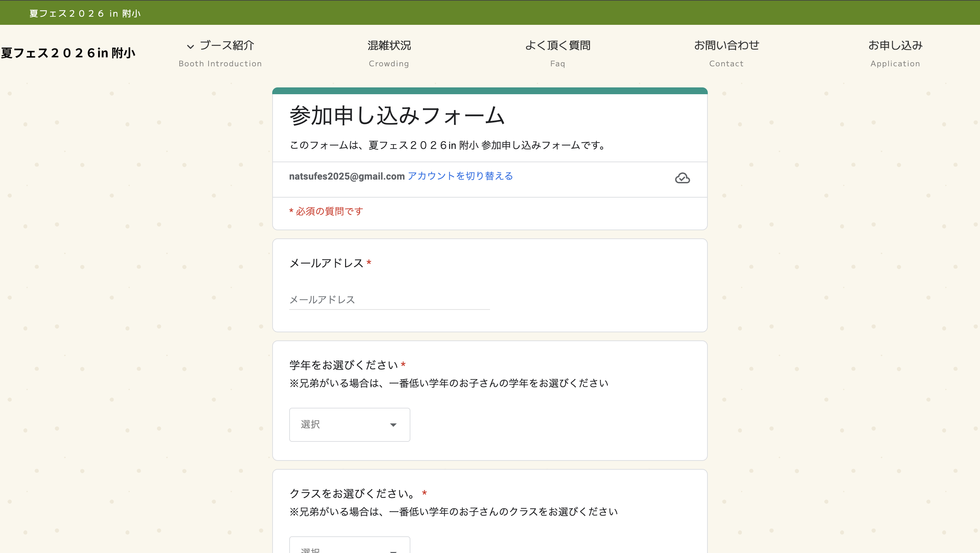Viewport: 980px width, 553px height.
Task: Go to お問い合わせ Contact page
Action: click(x=726, y=46)
